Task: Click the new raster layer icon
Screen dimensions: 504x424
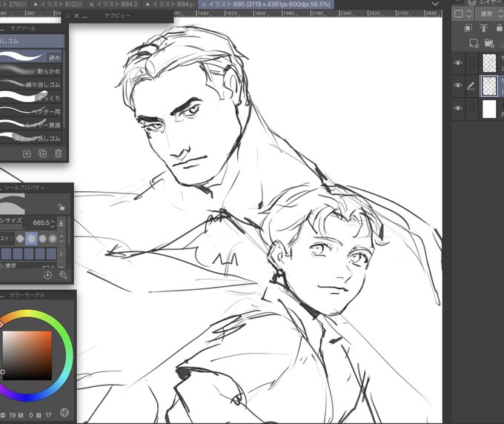Action: tap(474, 44)
